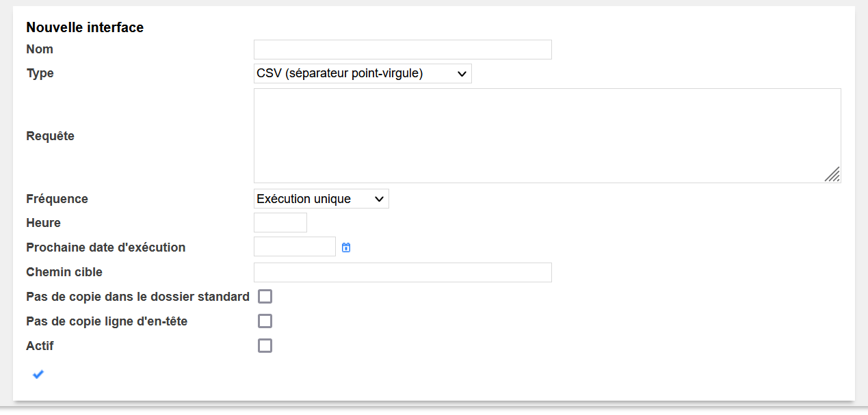Screen dimensions: 868x415
Task: Focus the Nom text field
Action: (402, 50)
